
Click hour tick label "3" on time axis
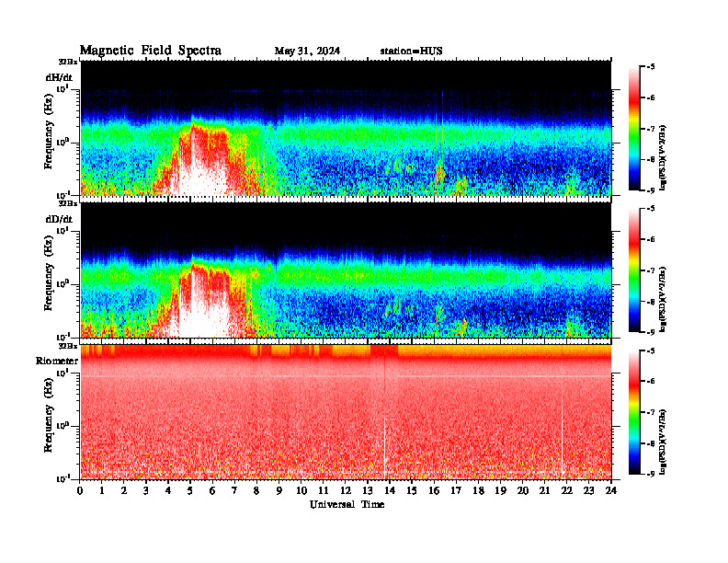point(146,490)
